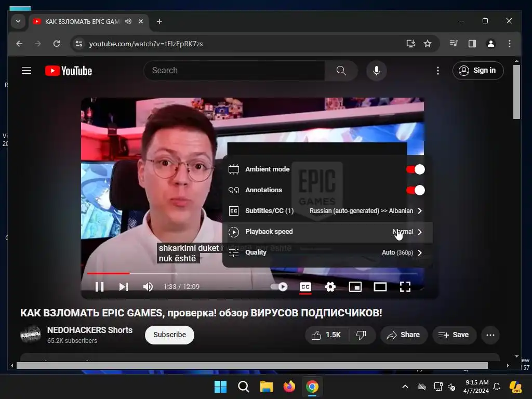Close settings with the gear icon

click(x=330, y=287)
